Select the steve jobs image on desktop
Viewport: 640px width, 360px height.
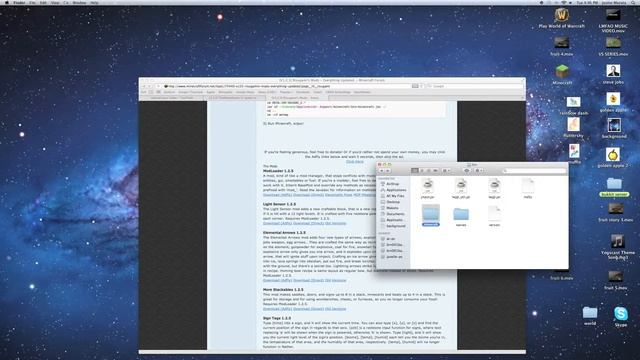coord(613,71)
